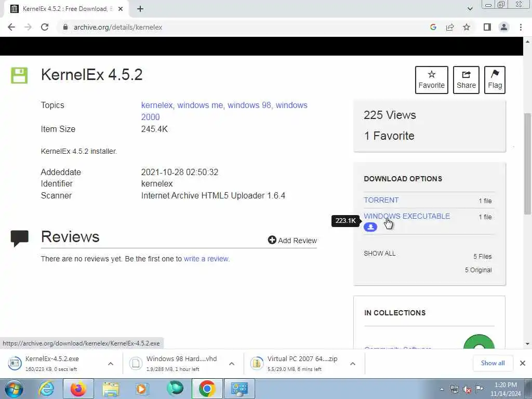Close the KernelEx 4.5.2 tab
The width and height of the screenshot is (532, 399).
click(x=121, y=9)
